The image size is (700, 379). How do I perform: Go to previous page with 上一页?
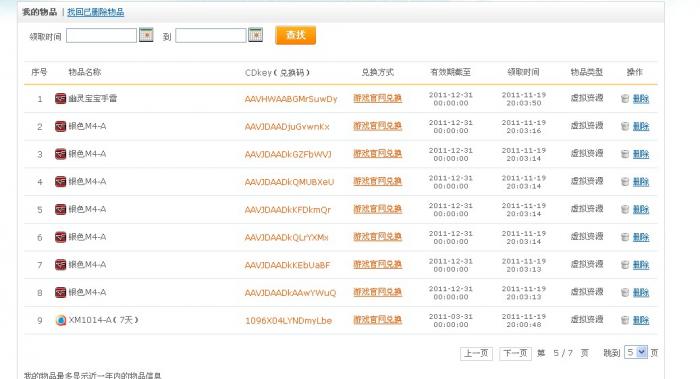click(x=476, y=354)
